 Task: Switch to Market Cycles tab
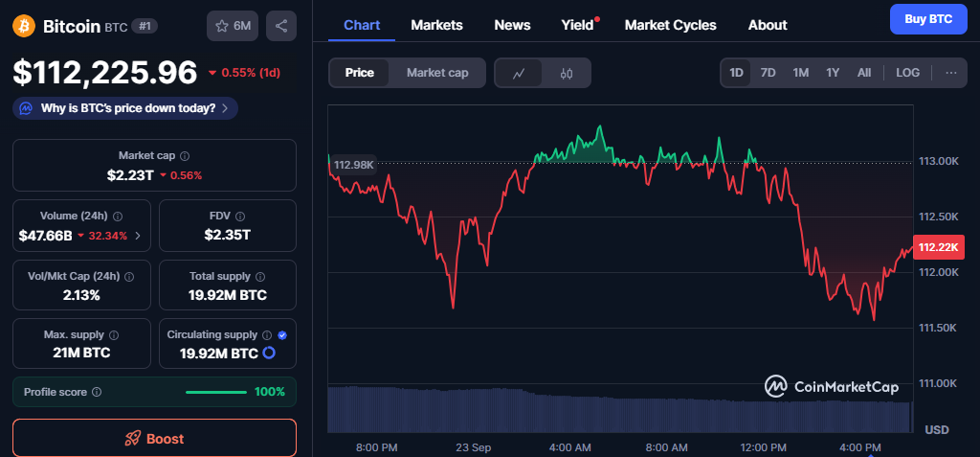(670, 25)
